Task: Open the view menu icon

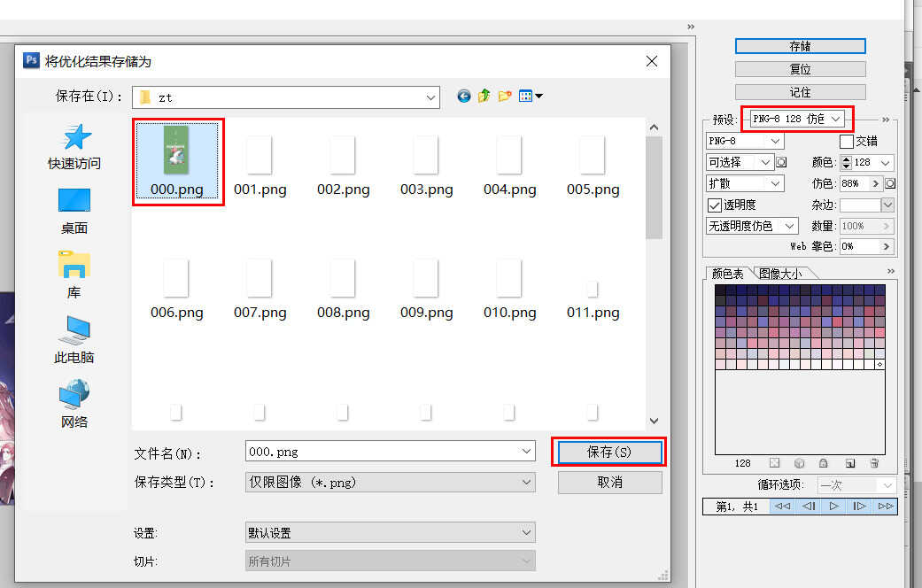Action: pos(531,96)
